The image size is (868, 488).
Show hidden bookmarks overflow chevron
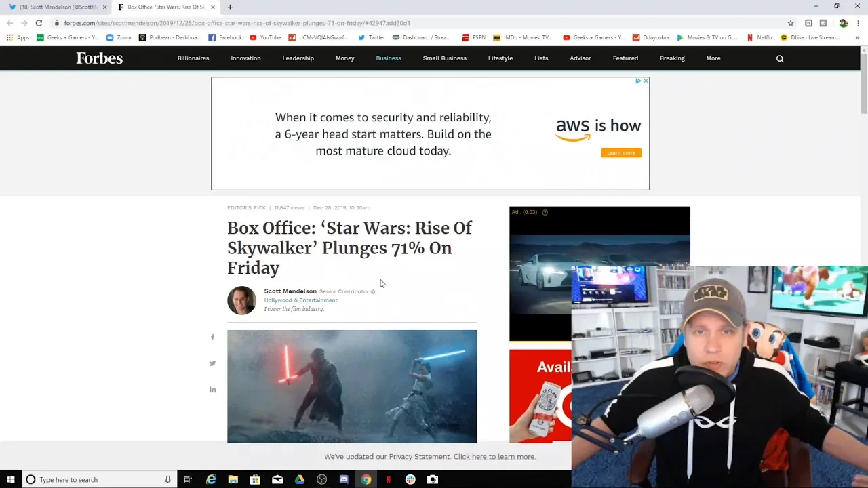click(x=857, y=38)
